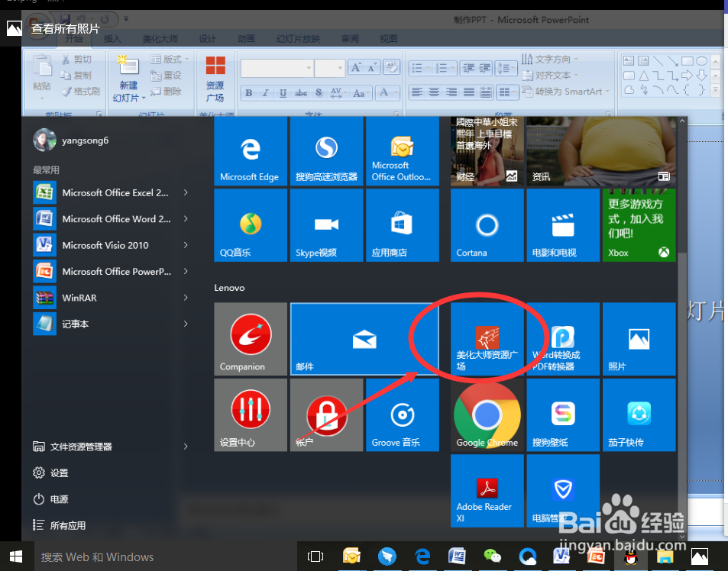728x571 pixels.
Task: Open the 电影和电视 tile
Action: [563, 225]
